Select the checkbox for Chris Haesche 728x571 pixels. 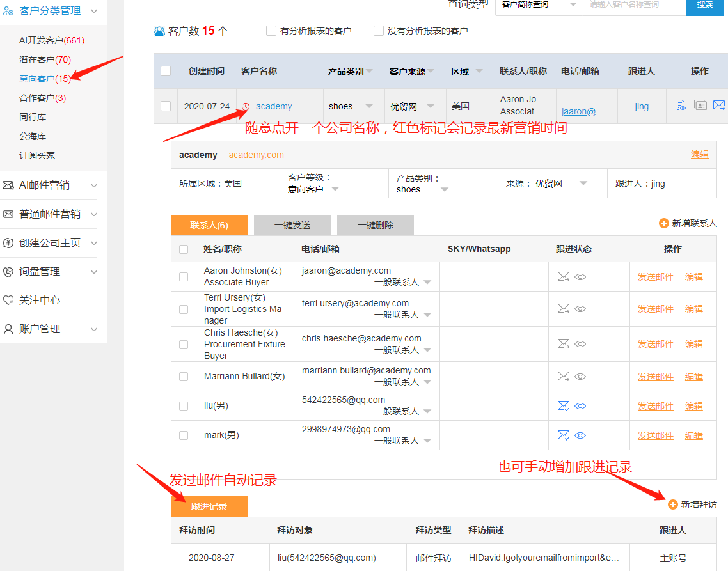tap(184, 345)
